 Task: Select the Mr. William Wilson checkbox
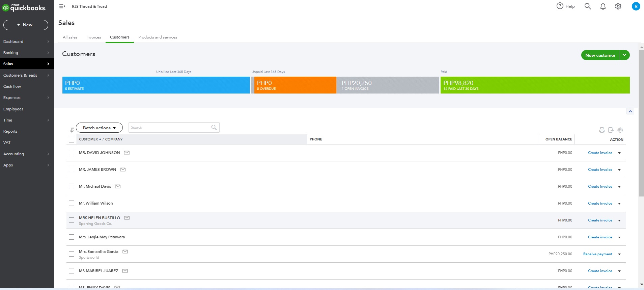click(72, 203)
